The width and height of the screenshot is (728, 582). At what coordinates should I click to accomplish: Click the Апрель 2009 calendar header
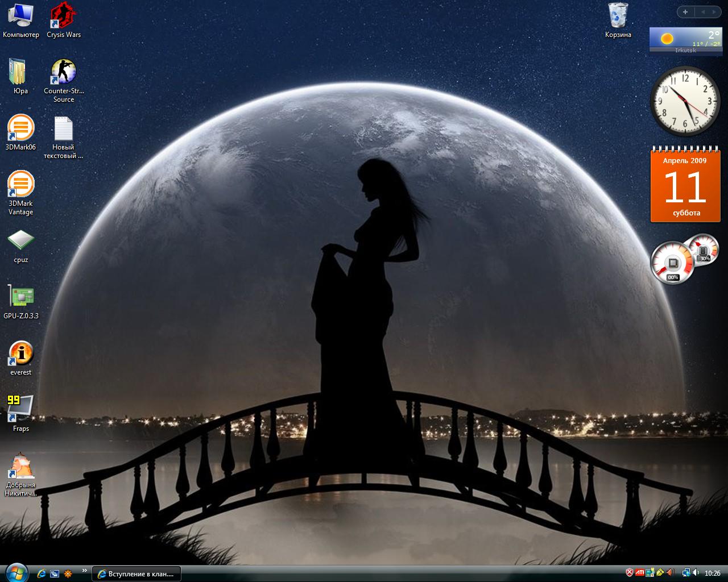685,161
